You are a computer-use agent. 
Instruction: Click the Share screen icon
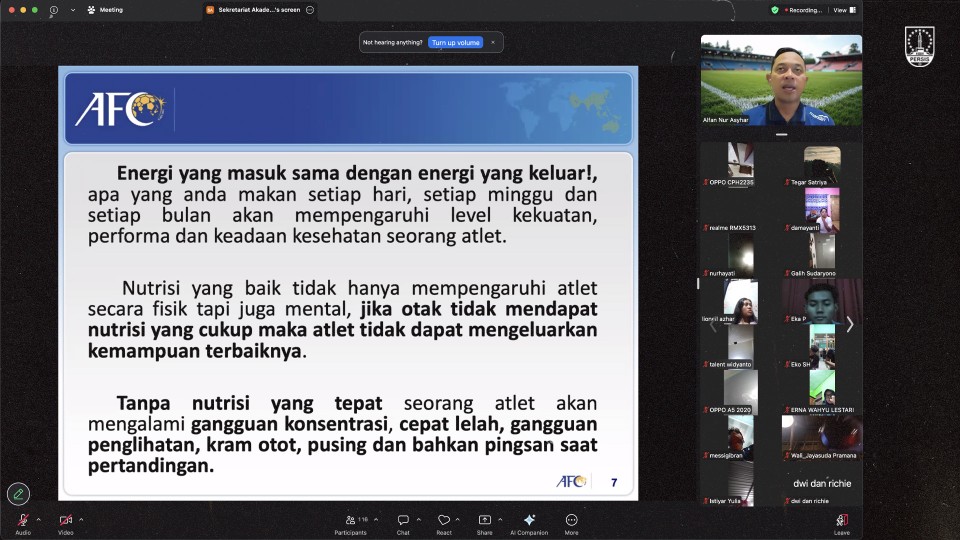pyautogui.click(x=484, y=520)
